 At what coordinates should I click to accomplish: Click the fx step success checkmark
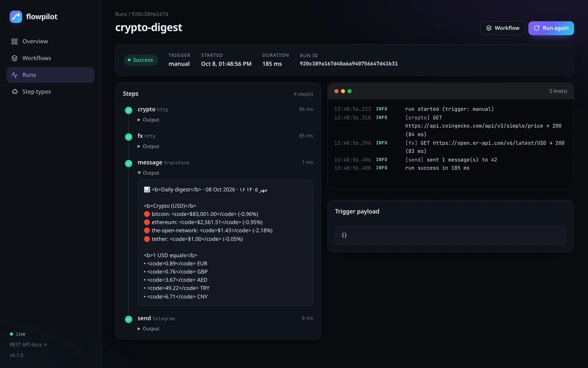point(129,137)
